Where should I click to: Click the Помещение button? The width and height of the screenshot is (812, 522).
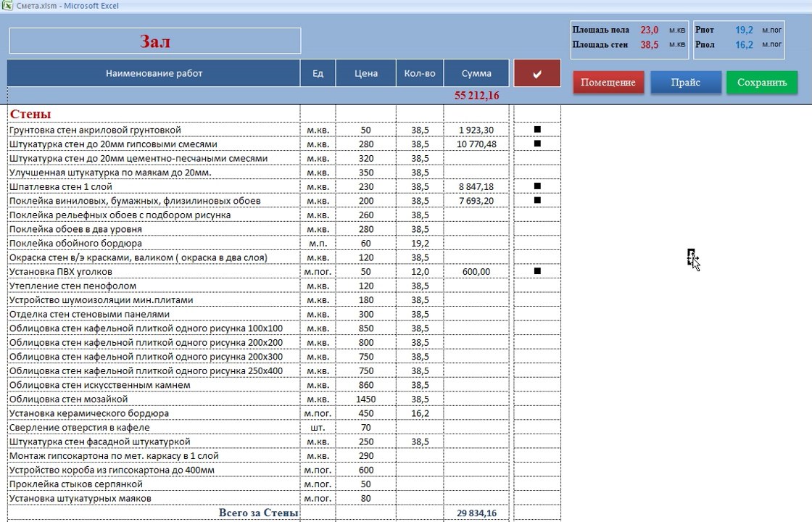click(608, 83)
